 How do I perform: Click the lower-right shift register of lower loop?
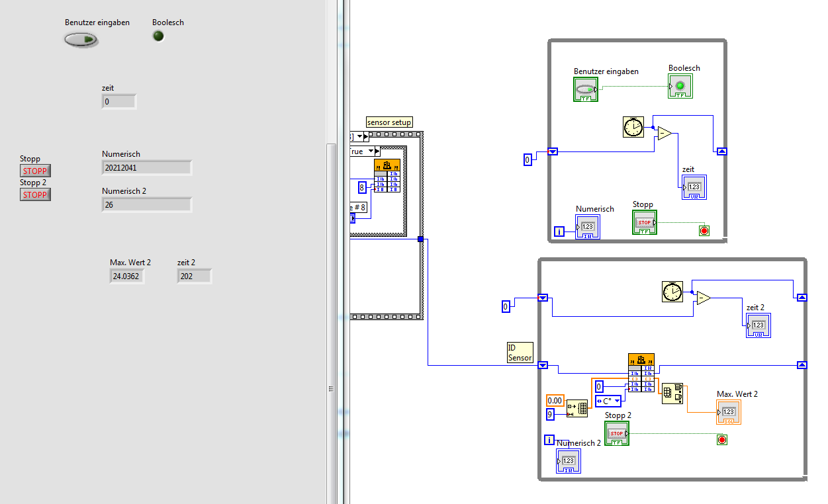[802, 365]
